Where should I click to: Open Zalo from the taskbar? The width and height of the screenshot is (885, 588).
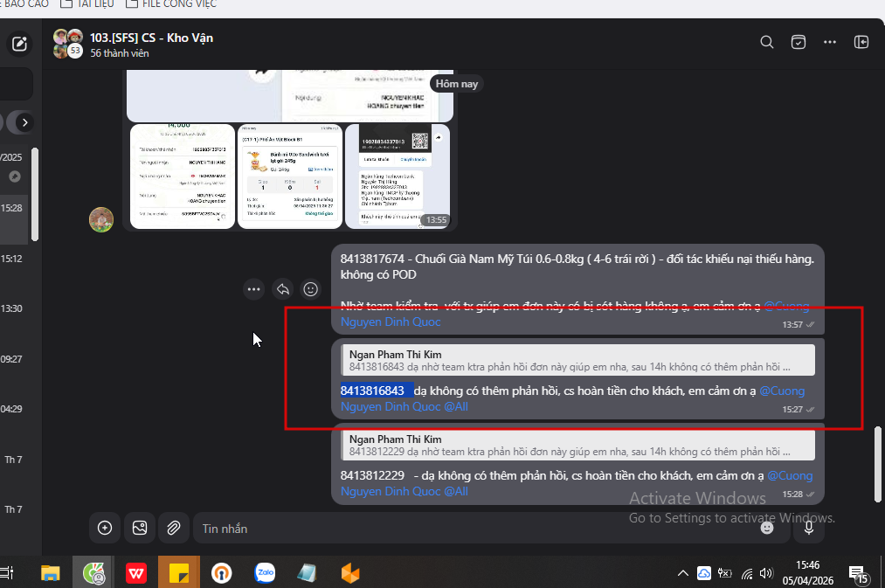coord(265,573)
